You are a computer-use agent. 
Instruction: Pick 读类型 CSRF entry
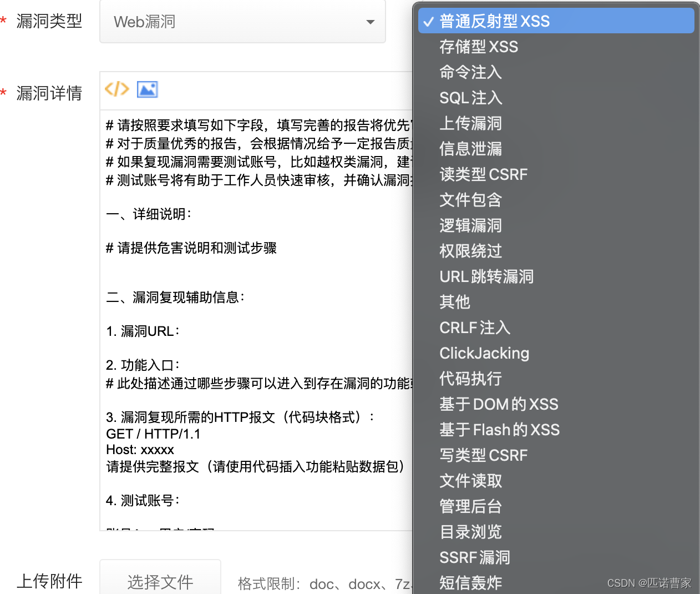click(x=556, y=174)
